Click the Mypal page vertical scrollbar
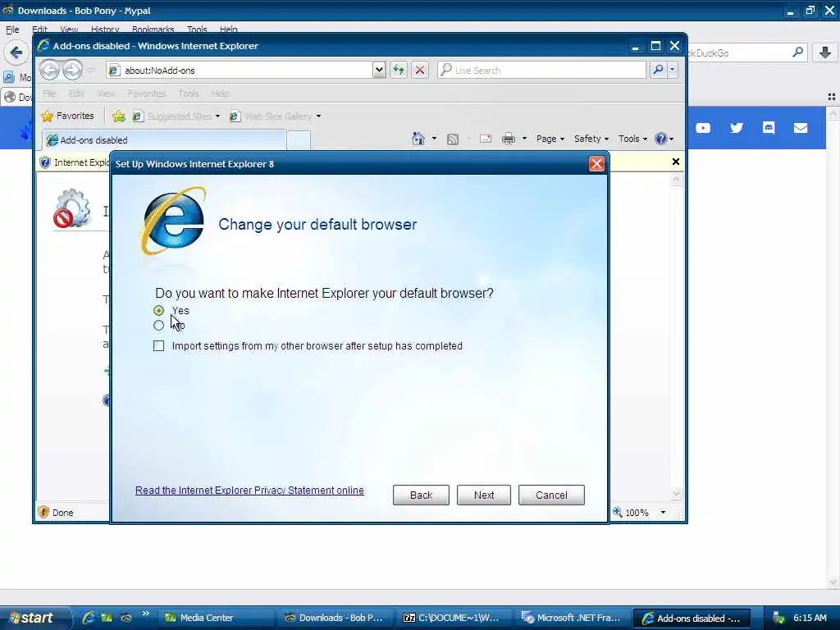The width and height of the screenshot is (840, 630). [x=833, y=348]
